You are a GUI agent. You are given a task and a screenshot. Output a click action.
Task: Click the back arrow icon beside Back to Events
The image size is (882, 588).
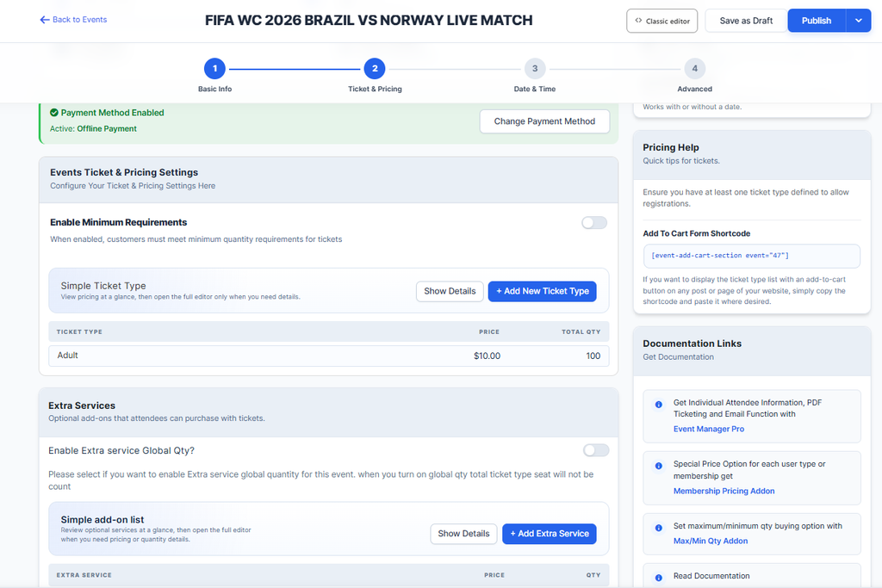(x=45, y=20)
